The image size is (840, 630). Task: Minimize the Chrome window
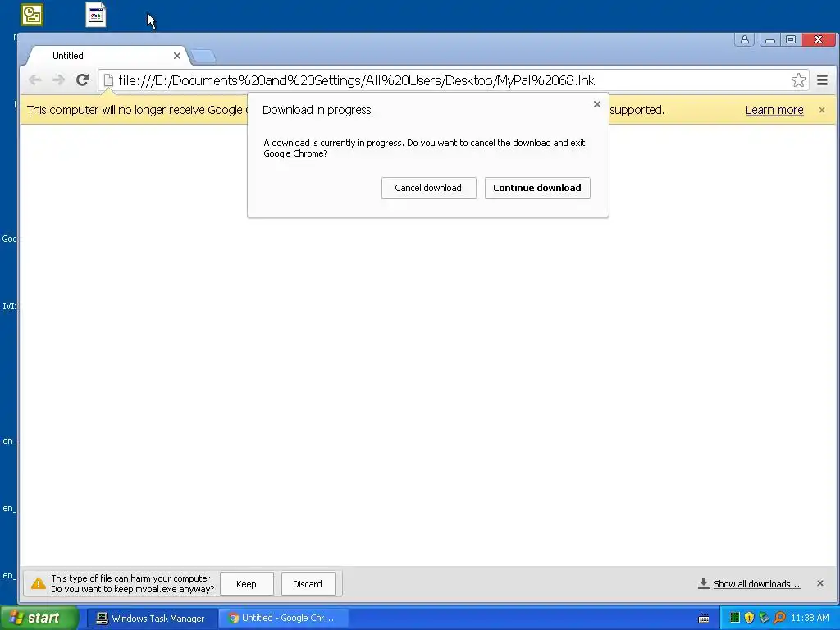point(769,39)
